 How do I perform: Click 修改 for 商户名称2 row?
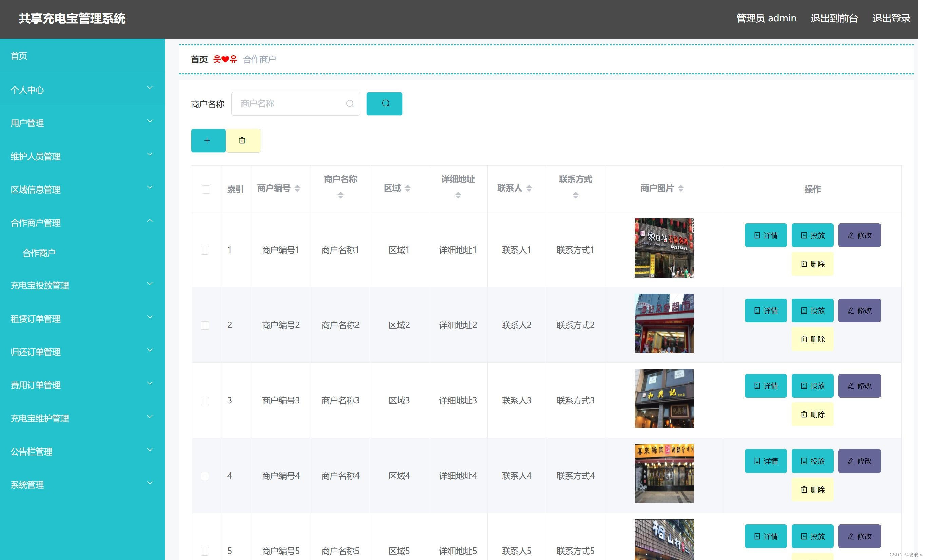[859, 311]
